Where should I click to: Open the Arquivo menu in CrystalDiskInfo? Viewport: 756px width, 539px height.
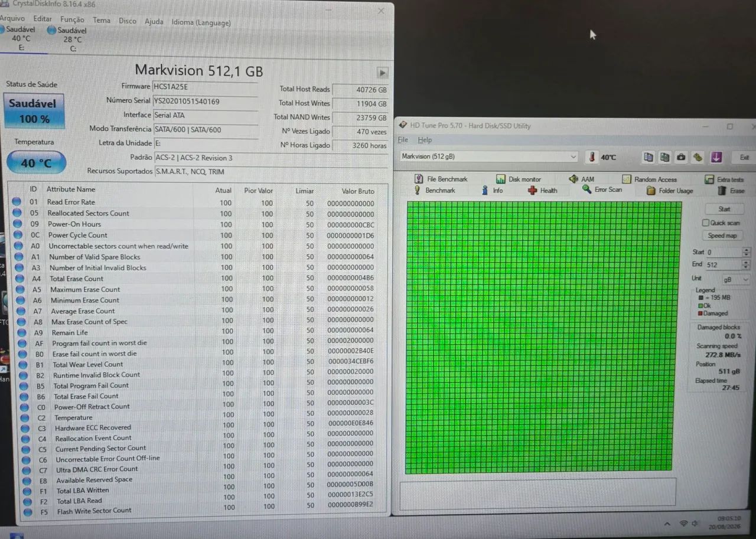point(12,18)
